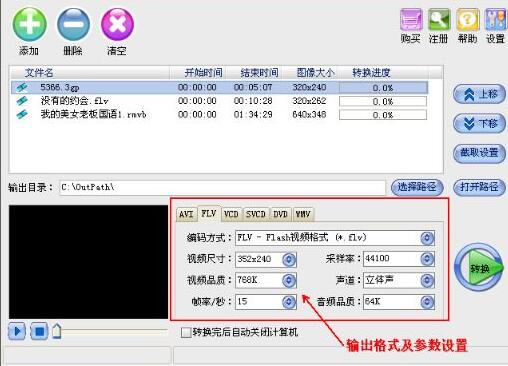Click the black video preview area
The width and height of the screenshot is (508, 366).
88,262
